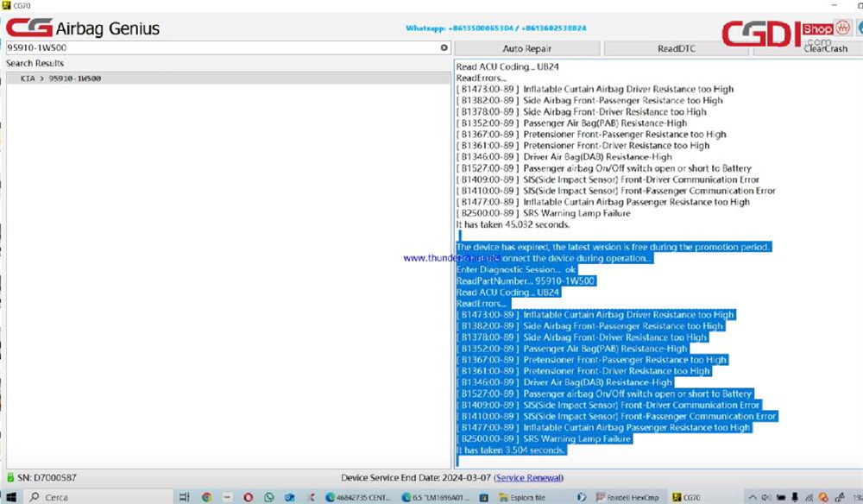Click the 'It has taken 45.032 seconds.' line
Image resolution: width=863 pixels, height=504 pixels.
click(513, 224)
